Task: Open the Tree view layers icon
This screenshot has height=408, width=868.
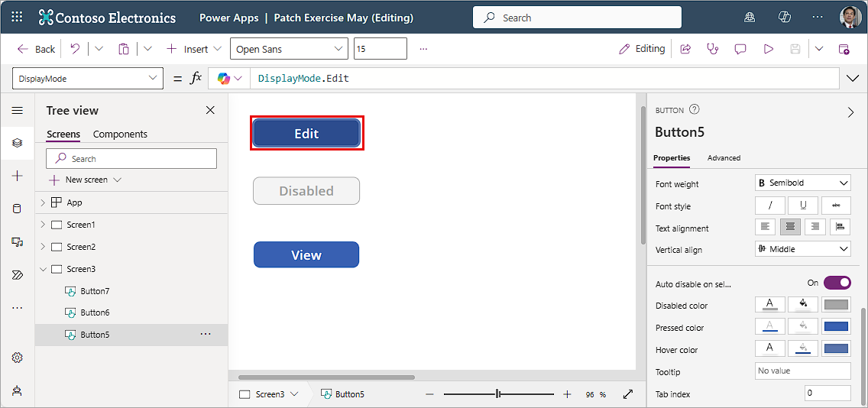Action: 17,143
